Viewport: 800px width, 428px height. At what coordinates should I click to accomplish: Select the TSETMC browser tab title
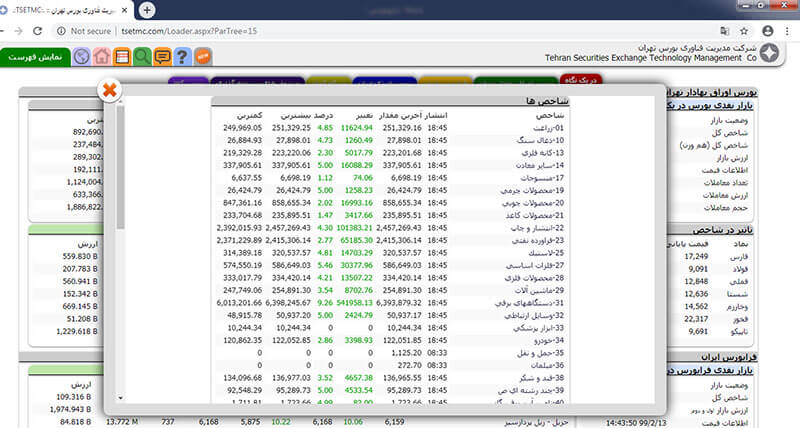click(64, 10)
